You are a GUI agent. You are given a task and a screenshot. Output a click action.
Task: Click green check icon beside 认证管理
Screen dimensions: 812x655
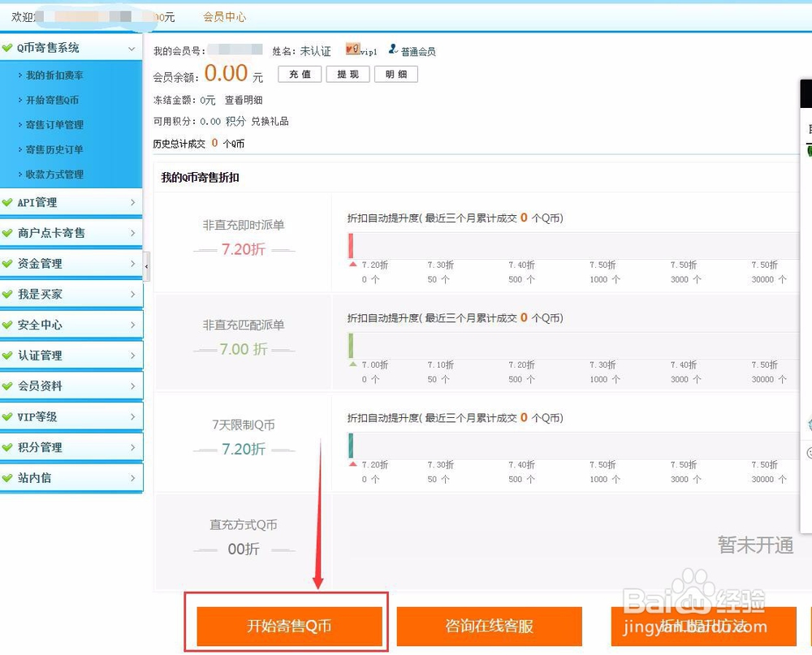click(7, 356)
